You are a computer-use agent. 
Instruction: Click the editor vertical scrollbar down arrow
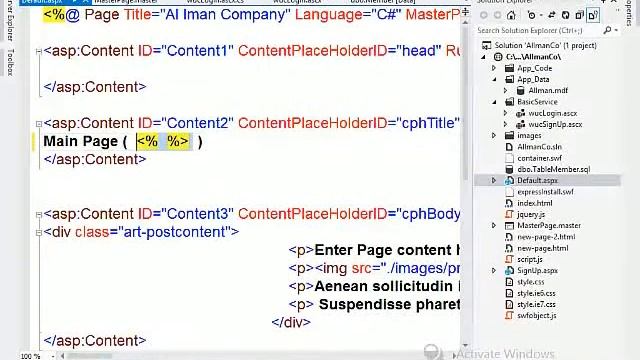point(465,345)
